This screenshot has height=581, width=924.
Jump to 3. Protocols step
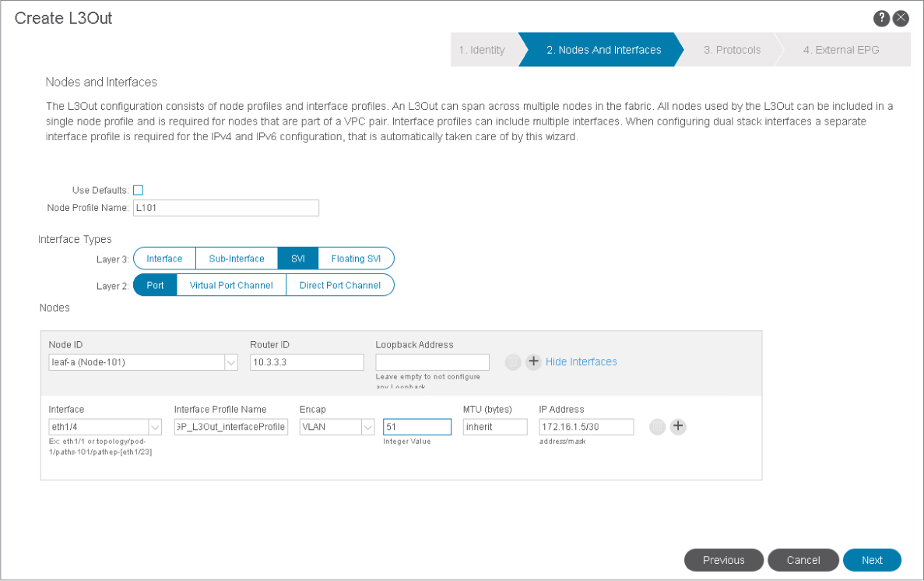[x=732, y=50]
